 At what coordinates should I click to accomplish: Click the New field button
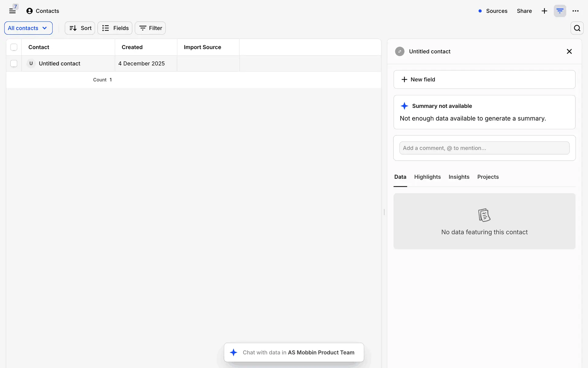point(484,79)
